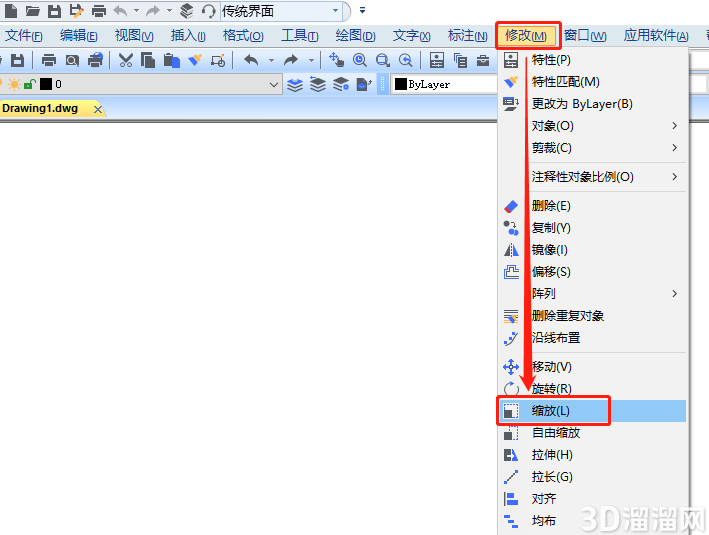The width and height of the screenshot is (709, 535).
Task: Click the design center icon
Action: [x=460, y=60]
